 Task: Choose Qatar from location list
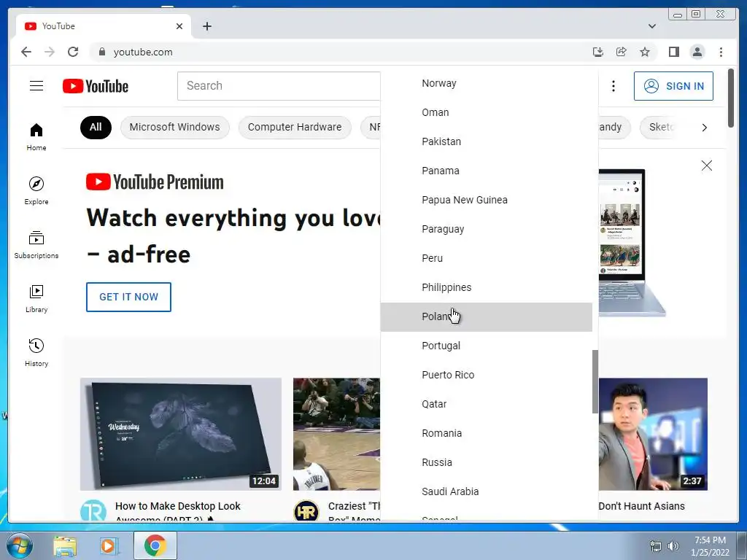(486, 404)
